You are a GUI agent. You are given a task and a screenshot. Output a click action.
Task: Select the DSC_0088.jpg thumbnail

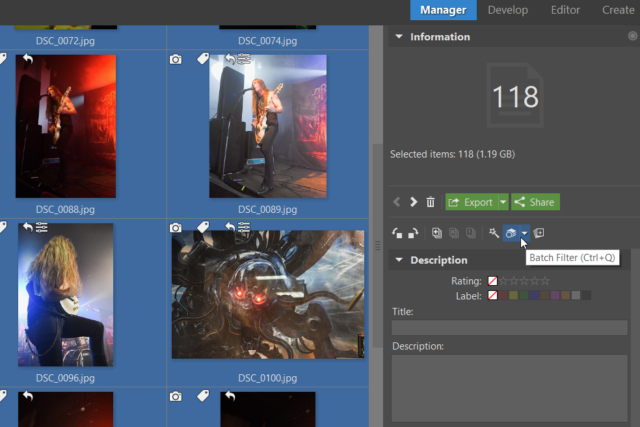pyautogui.click(x=66, y=126)
